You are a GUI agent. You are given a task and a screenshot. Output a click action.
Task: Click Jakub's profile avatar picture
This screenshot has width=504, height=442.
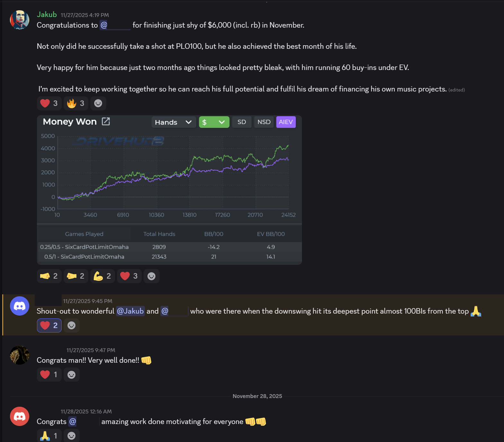pos(20,20)
